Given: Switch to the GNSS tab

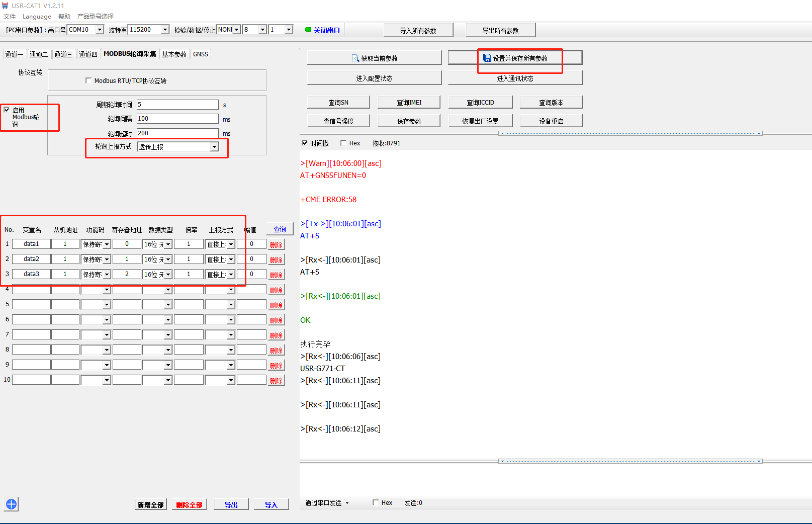Looking at the screenshot, I should point(200,54).
